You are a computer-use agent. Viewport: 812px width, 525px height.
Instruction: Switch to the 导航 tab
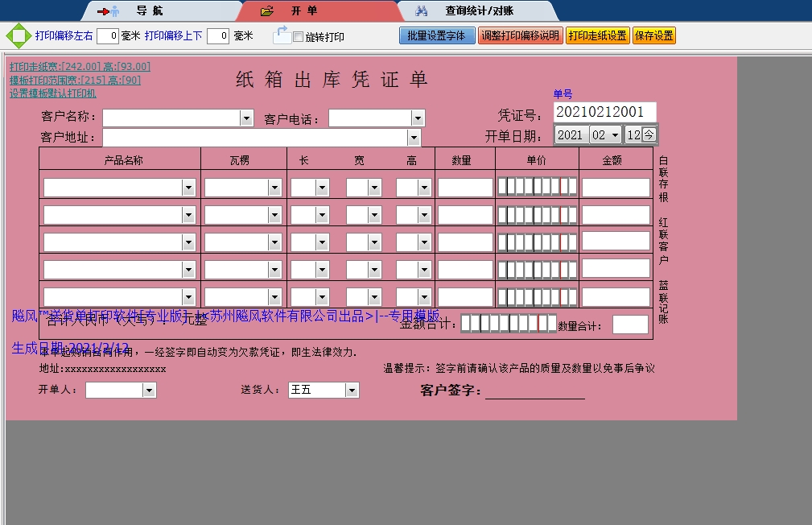pos(149,11)
